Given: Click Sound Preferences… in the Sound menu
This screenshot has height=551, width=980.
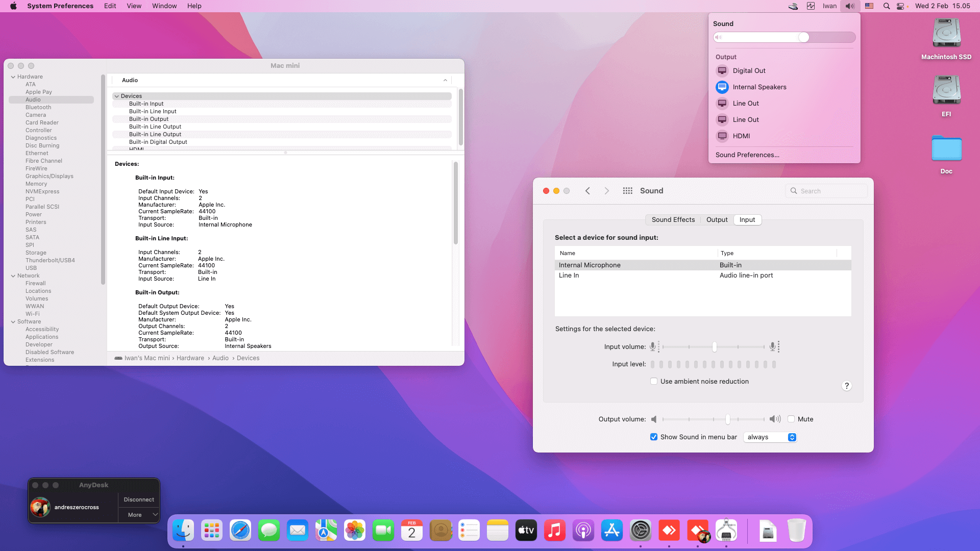Looking at the screenshot, I should (747, 155).
